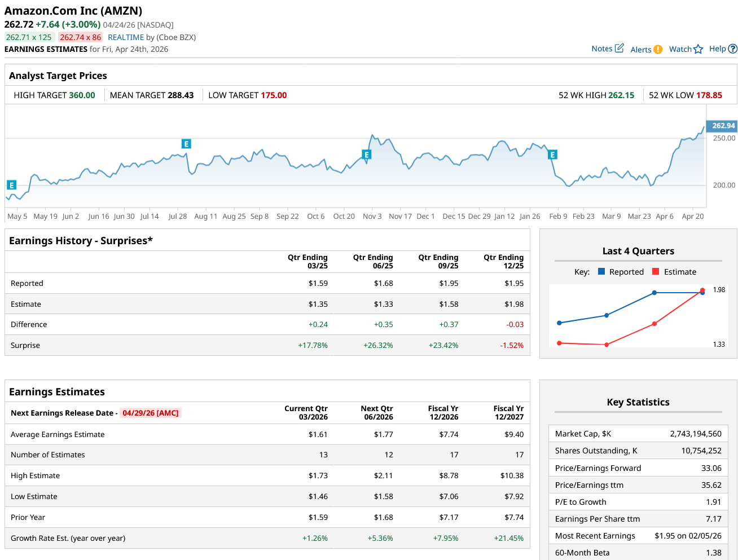Click the Alerts link text
Screen dimensions: 738x560
640,50
